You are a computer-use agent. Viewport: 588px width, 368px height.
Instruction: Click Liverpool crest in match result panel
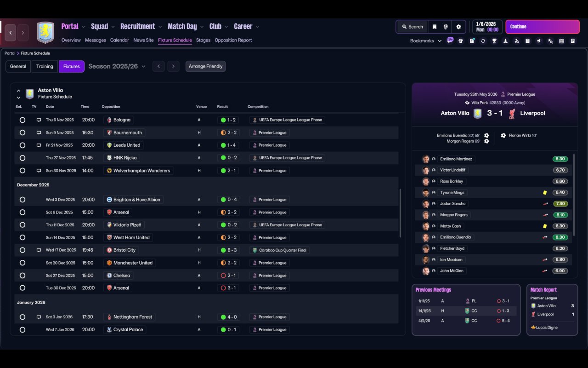tap(511, 113)
